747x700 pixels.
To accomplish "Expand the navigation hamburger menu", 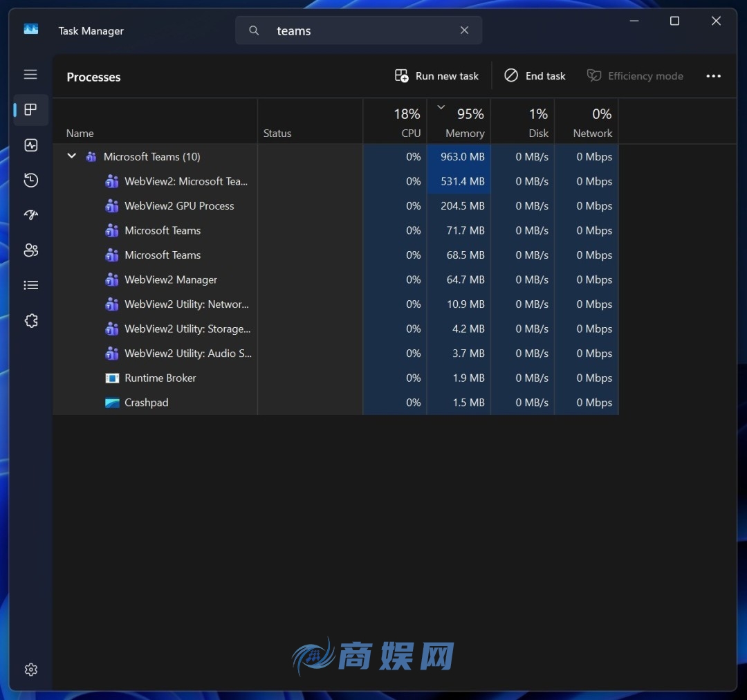I will coord(30,74).
